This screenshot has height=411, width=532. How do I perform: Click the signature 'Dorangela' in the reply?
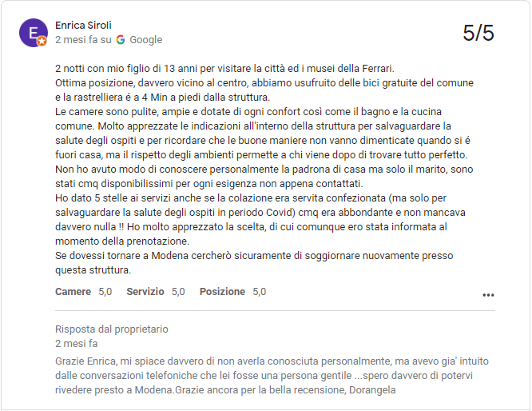(x=372, y=390)
